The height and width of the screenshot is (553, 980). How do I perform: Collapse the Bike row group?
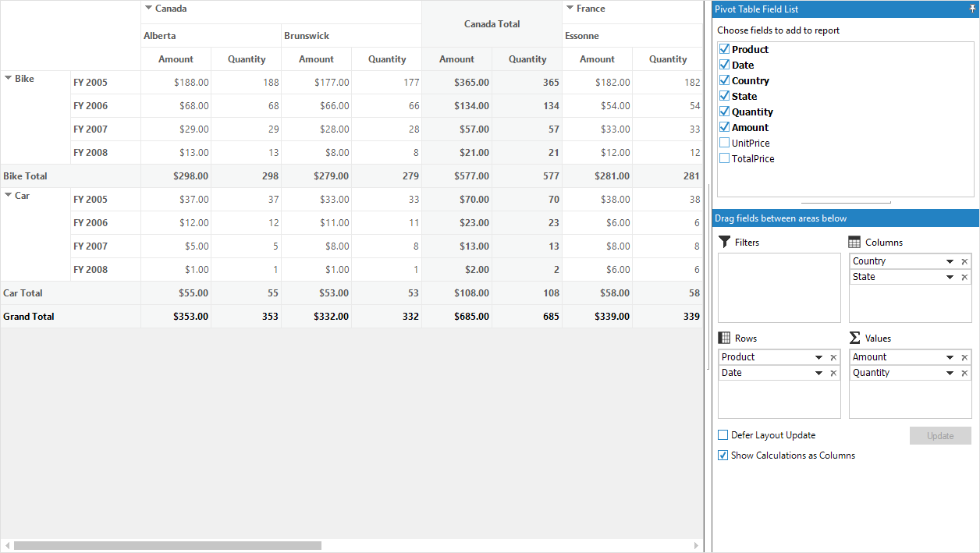click(x=8, y=78)
